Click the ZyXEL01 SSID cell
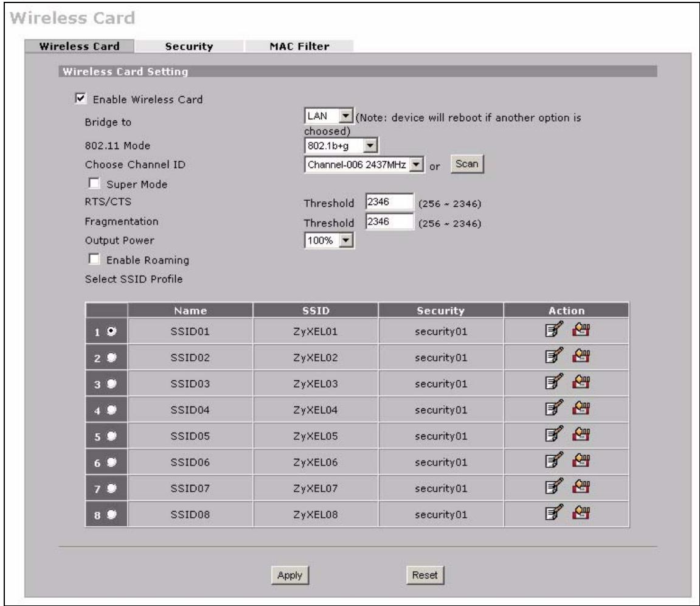The height and width of the screenshot is (606, 700). pyautogui.click(x=316, y=332)
